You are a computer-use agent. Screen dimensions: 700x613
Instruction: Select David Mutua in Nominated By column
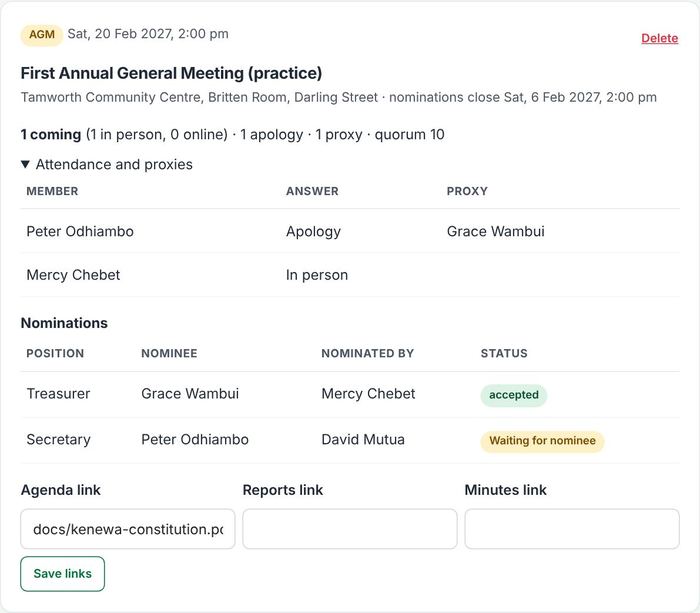pos(363,440)
